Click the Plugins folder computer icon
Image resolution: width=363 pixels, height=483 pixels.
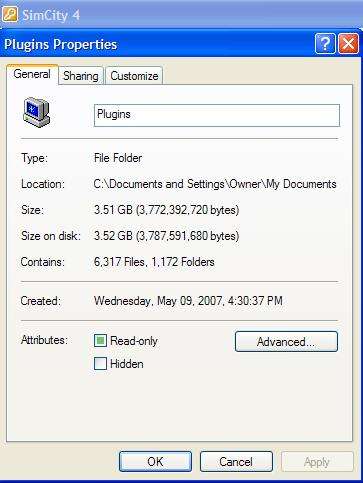pos(36,112)
